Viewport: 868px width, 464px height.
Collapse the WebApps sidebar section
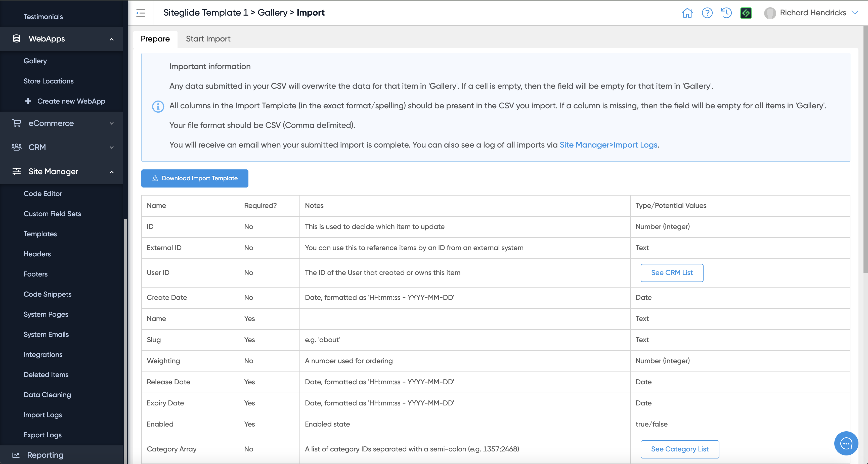pyautogui.click(x=112, y=39)
